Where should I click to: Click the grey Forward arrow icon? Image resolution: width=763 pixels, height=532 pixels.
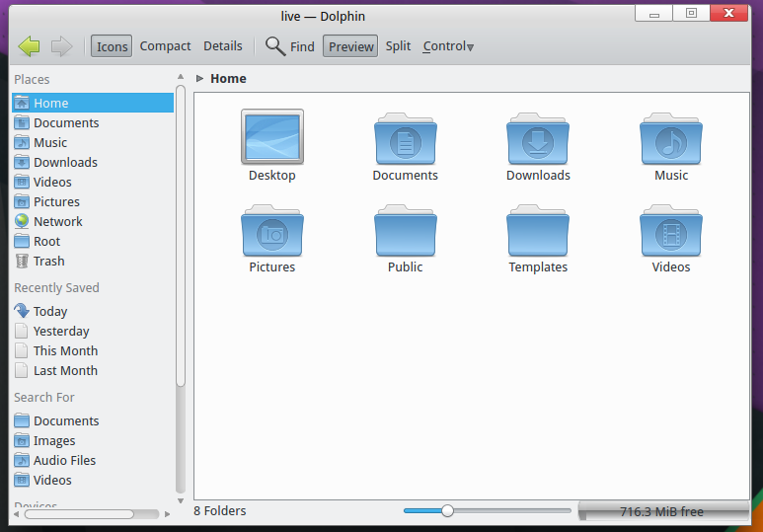(62, 46)
